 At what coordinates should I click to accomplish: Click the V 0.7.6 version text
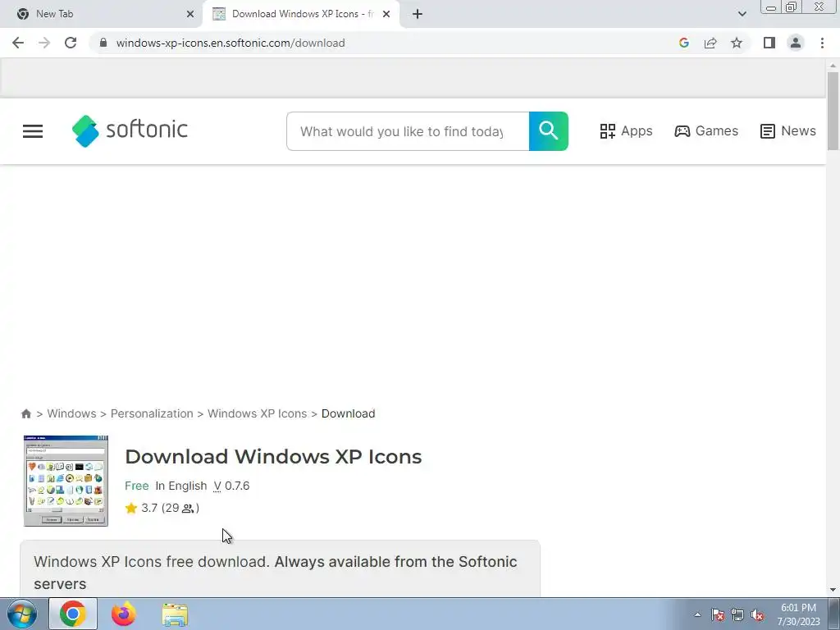[x=231, y=486]
